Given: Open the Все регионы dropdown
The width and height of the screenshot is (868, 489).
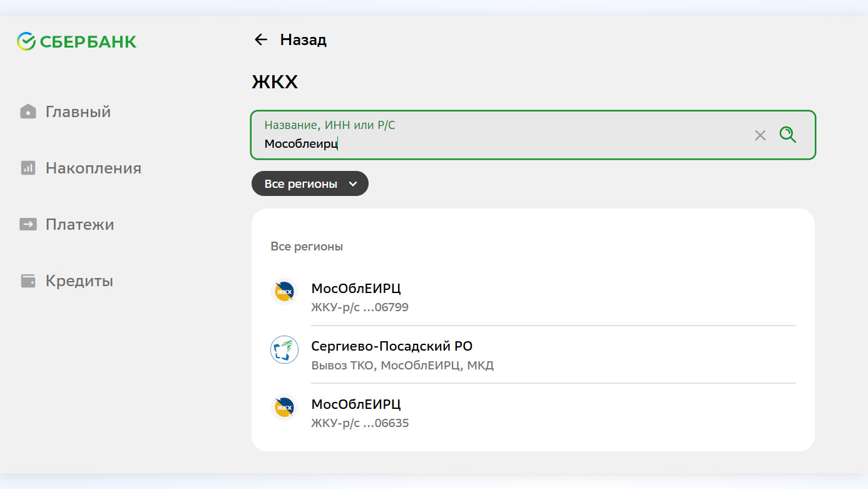Looking at the screenshot, I should (301, 184).
